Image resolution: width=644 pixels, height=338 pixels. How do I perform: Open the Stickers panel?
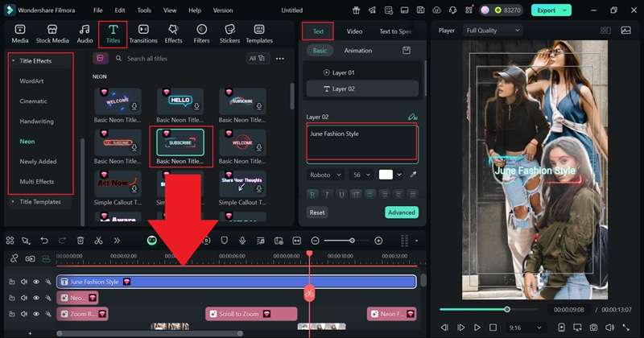[x=229, y=34]
